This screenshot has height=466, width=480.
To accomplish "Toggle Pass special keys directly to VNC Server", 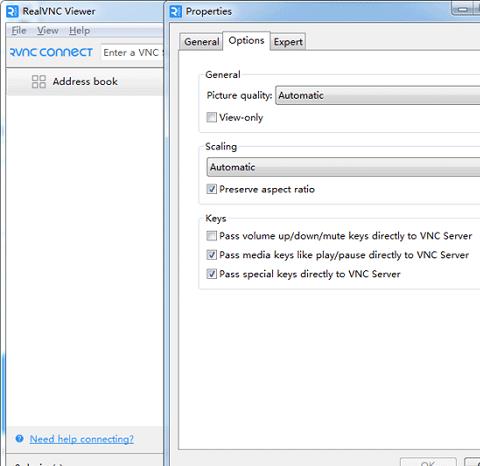I will 211,274.
